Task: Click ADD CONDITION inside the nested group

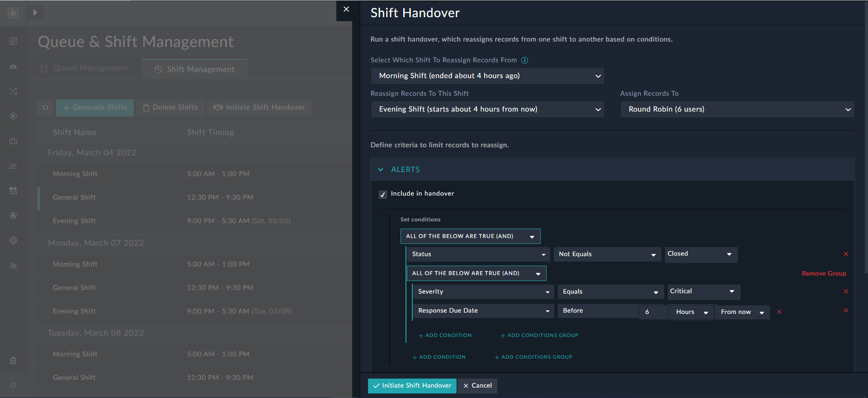Action: [445, 336]
